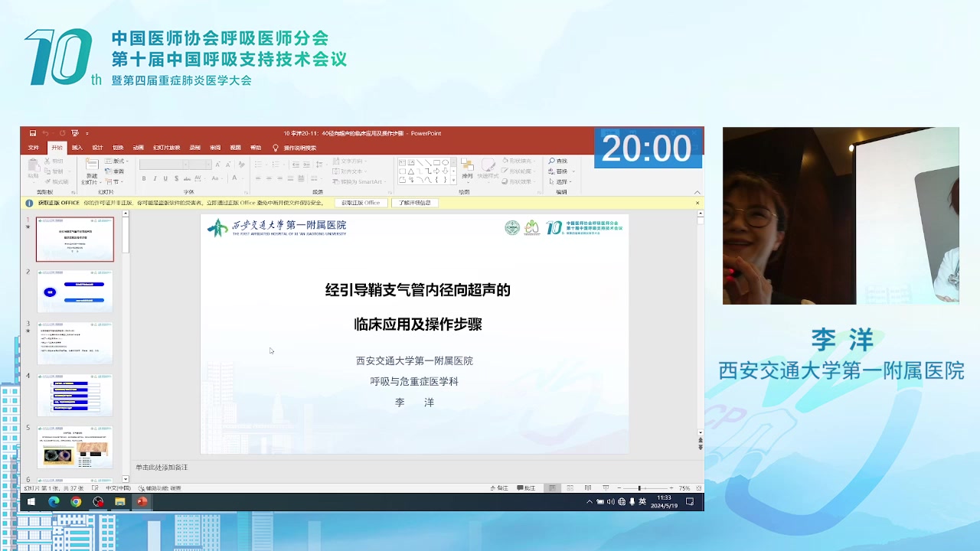980x551 pixels.
Task: Switch to Reading View icon
Action: tap(587, 488)
